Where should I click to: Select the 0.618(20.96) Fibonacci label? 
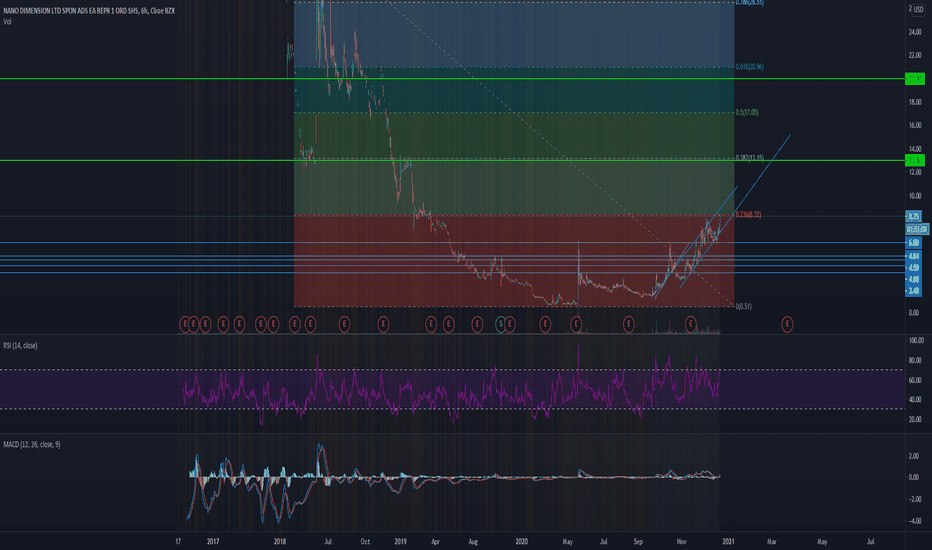pos(750,67)
